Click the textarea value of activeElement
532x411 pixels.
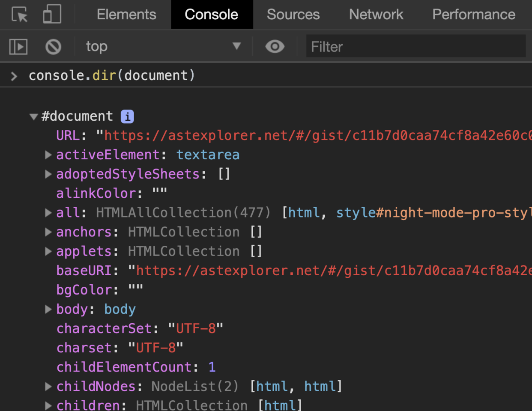coord(208,155)
